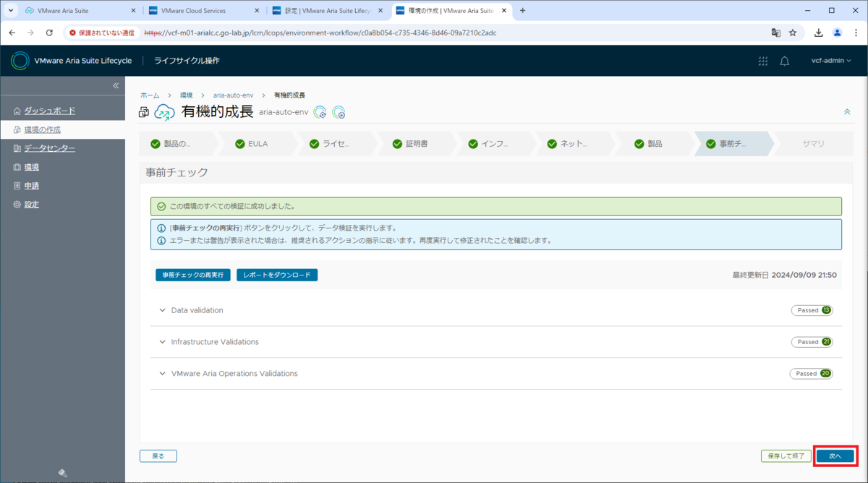Select the ライセ... wizard step
This screenshot has height=483, width=868.
click(x=336, y=144)
